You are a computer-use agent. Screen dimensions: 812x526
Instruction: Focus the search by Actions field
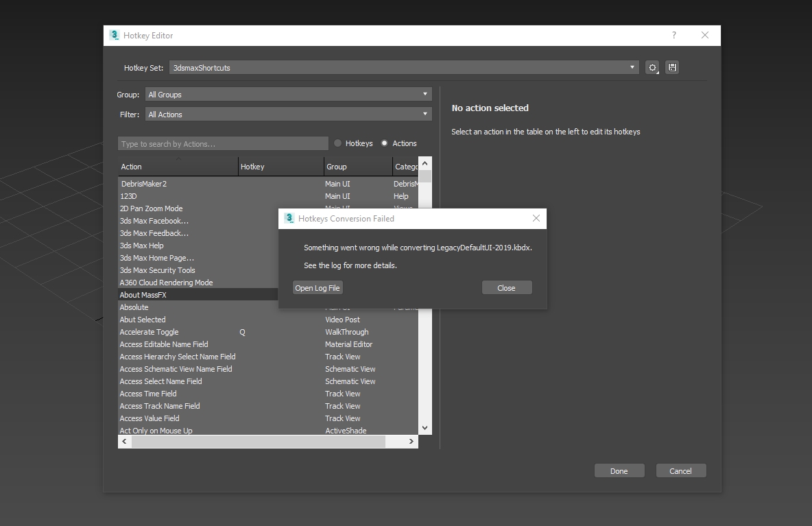click(223, 143)
